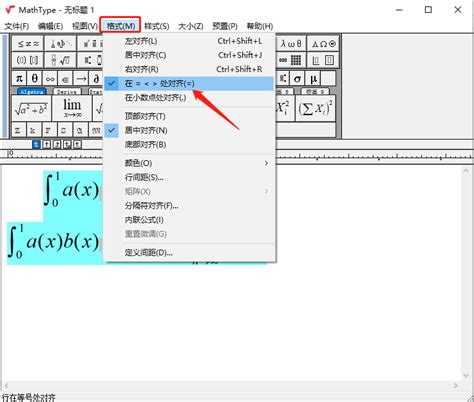The width and height of the screenshot is (474, 402).
Task: Open the 编辑(E) menu
Action: tap(50, 26)
